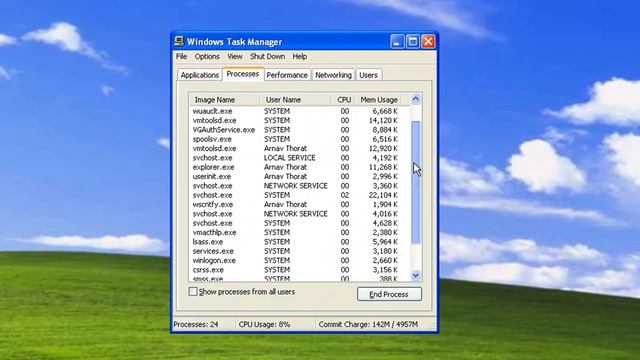This screenshot has height=360, width=640.
Task: Select the csrss.exe process
Action: 299,270
